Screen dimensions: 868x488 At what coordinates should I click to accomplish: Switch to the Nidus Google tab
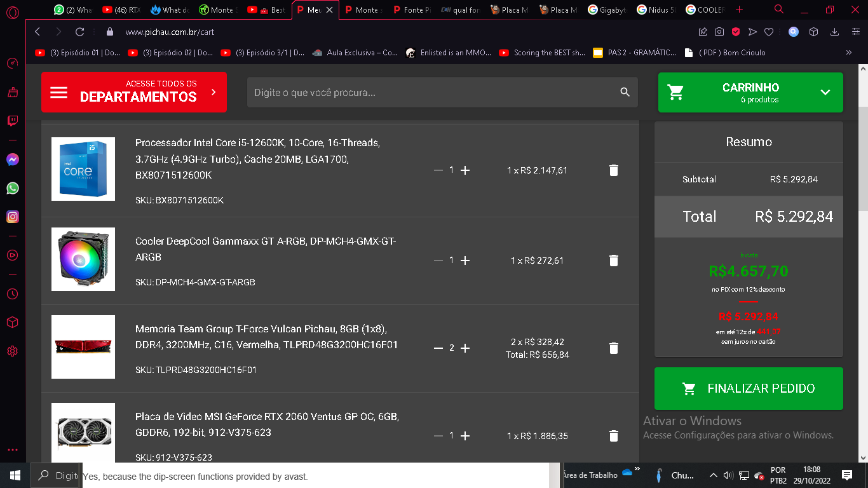(657, 10)
